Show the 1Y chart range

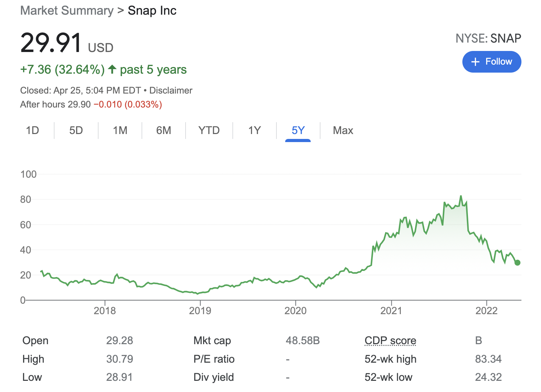(x=254, y=131)
